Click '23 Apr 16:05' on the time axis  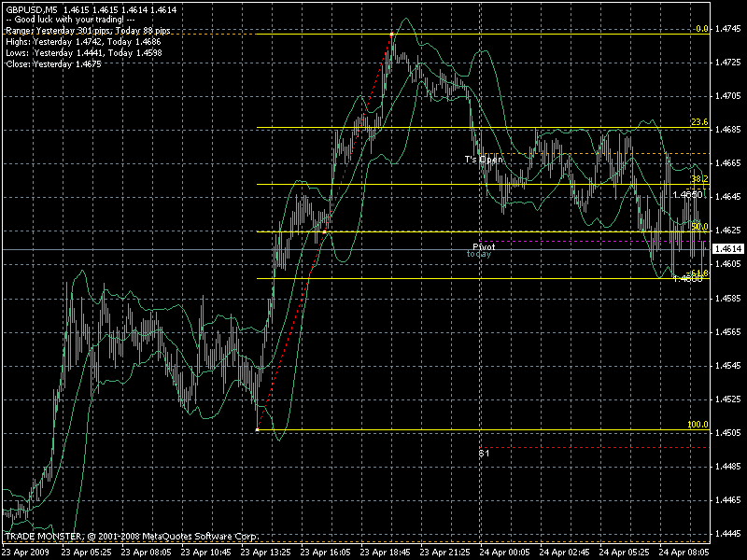click(x=325, y=553)
